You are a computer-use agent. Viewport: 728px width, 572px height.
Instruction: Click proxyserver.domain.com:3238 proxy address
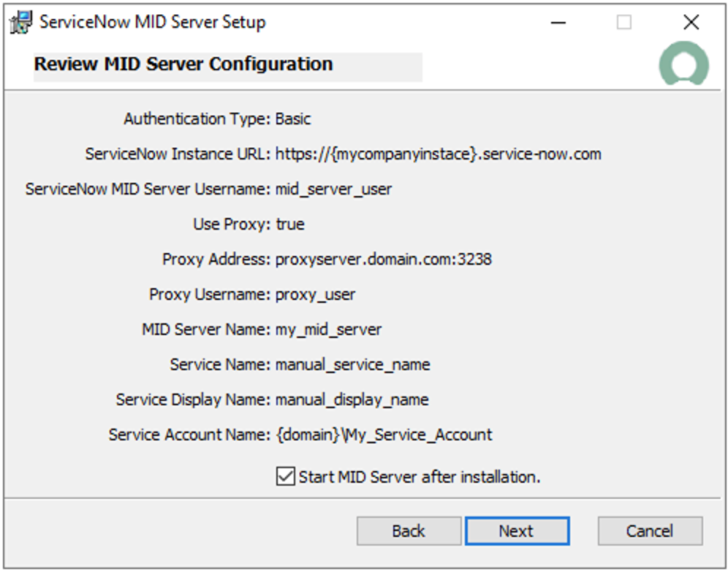[x=384, y=259]
